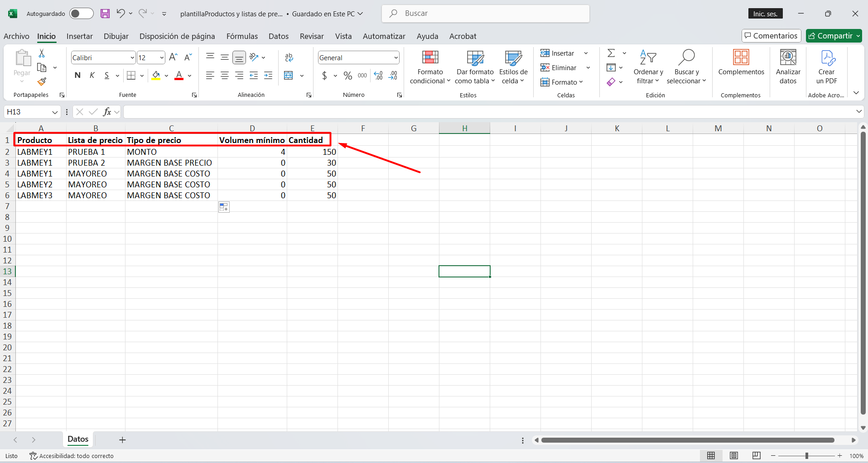Click the Cut scissors icon

coord(42,53)
